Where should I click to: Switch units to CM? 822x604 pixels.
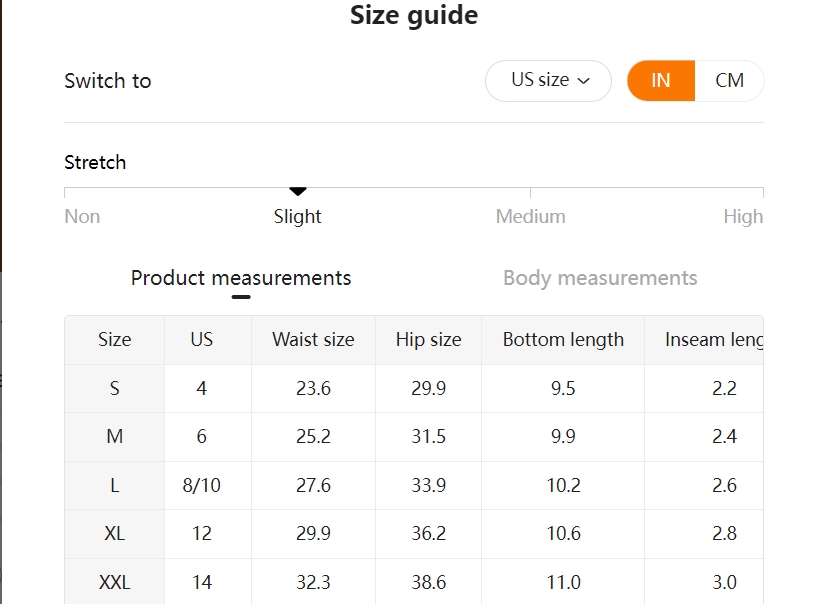729,81
